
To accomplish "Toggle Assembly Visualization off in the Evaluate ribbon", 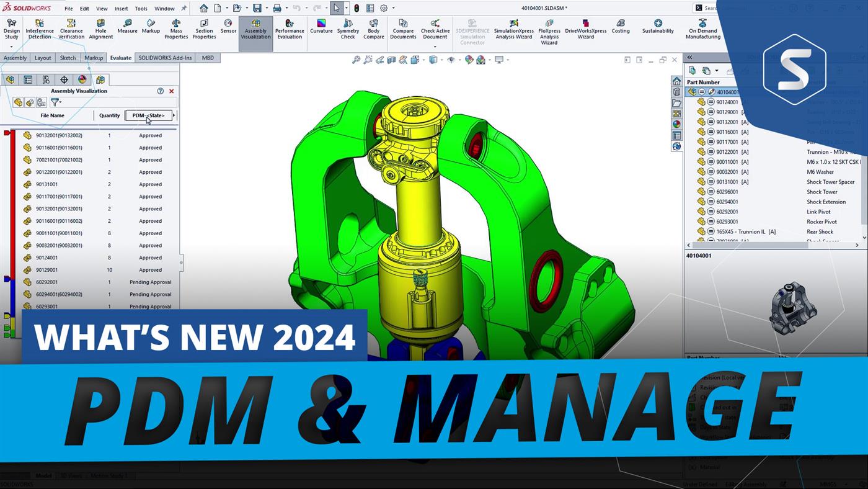I will point(255,30).
